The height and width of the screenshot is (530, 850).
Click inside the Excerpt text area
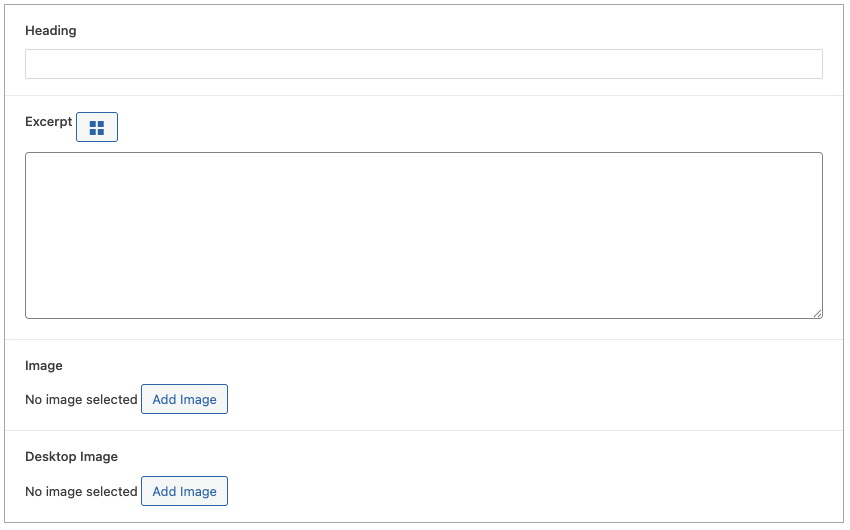(423, 235)
